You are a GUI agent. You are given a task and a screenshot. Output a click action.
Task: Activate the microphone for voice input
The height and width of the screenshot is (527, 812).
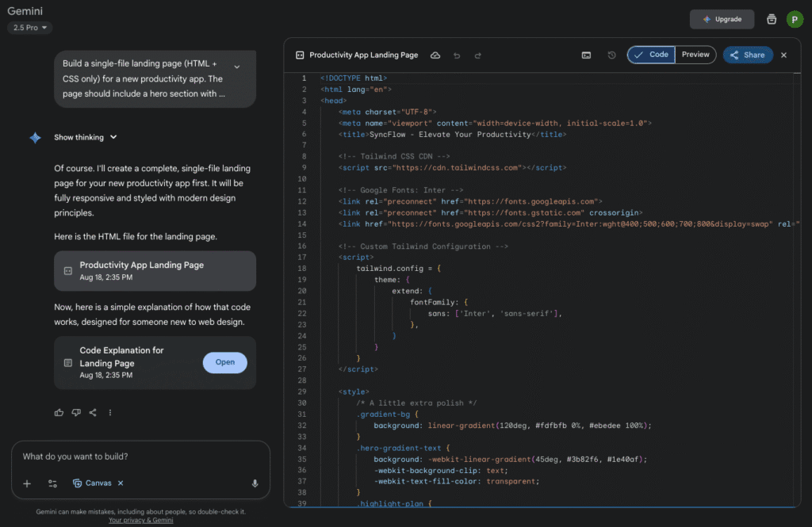255,483
